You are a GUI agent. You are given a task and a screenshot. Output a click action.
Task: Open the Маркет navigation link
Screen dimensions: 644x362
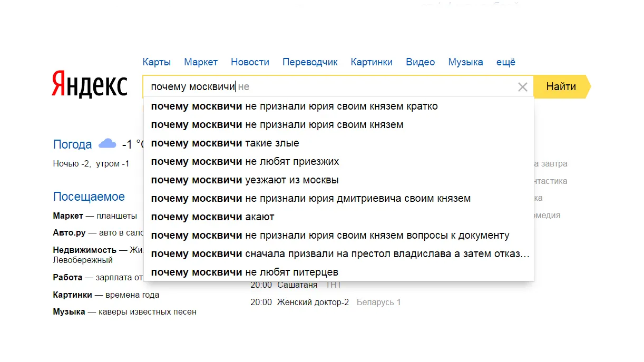201,62
